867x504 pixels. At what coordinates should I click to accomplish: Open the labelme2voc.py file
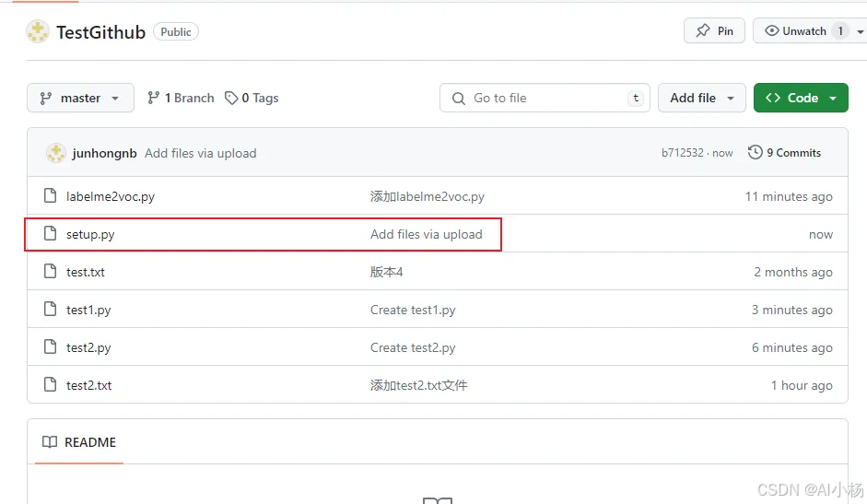point(111,196)
